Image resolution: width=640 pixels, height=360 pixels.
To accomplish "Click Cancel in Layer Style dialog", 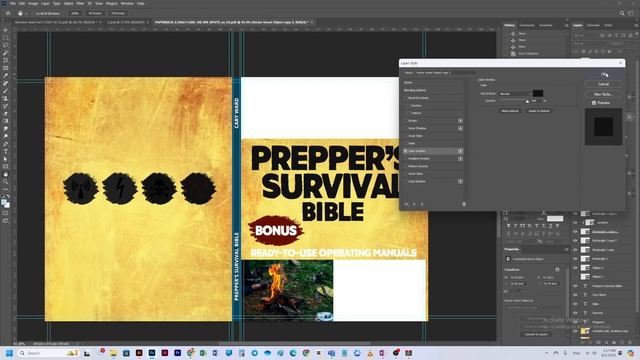I will pos(604,84).
